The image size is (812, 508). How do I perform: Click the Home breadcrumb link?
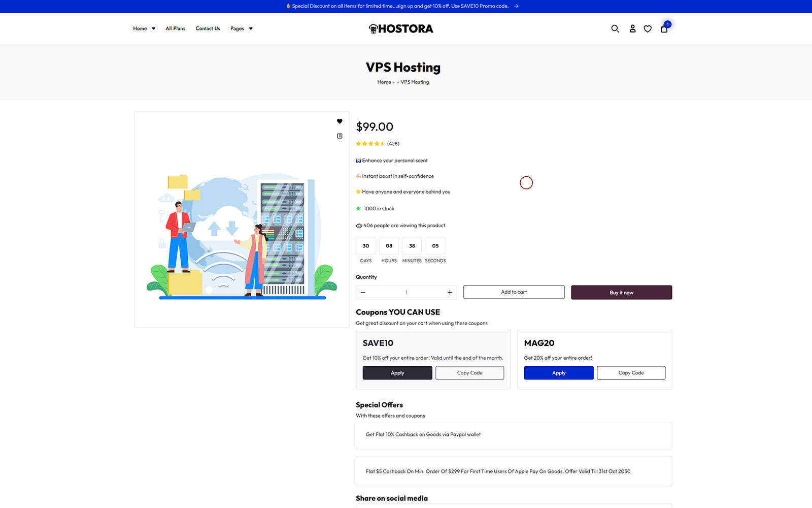[384, 82]
